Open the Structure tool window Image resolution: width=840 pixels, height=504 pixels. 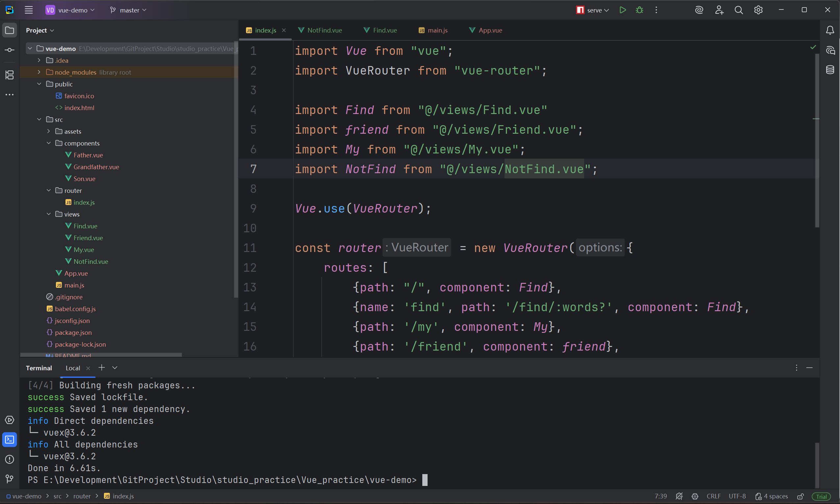tap(10, 75)
